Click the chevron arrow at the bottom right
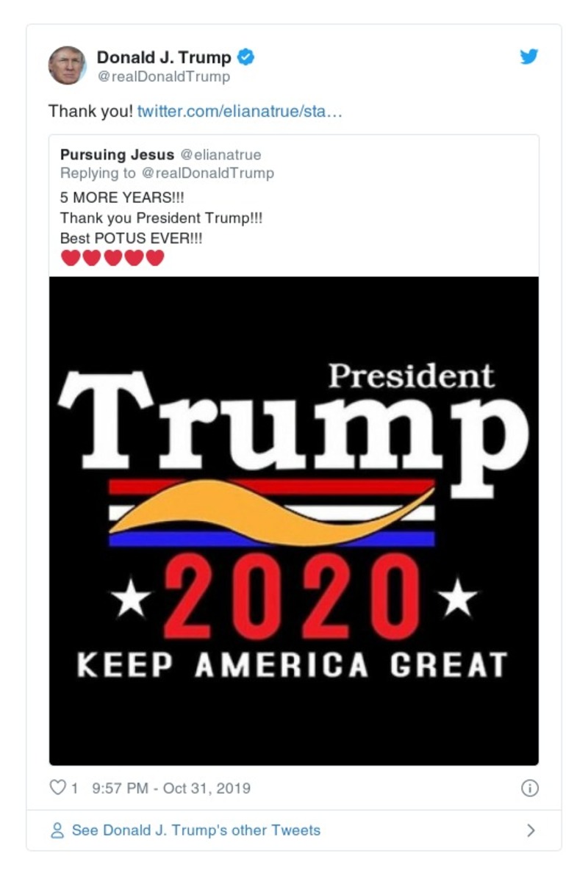Image resolution: width=588 pixels, height=876 pixels. [531, 829]
